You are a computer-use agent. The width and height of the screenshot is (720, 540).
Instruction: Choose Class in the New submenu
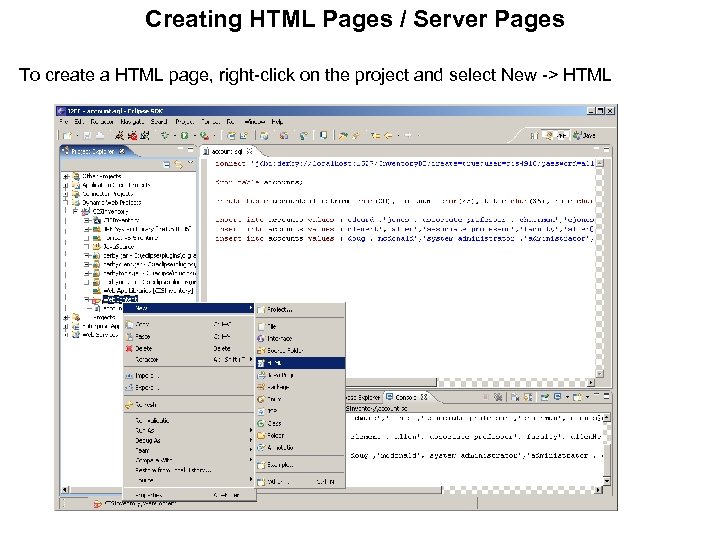pos(300,423)
